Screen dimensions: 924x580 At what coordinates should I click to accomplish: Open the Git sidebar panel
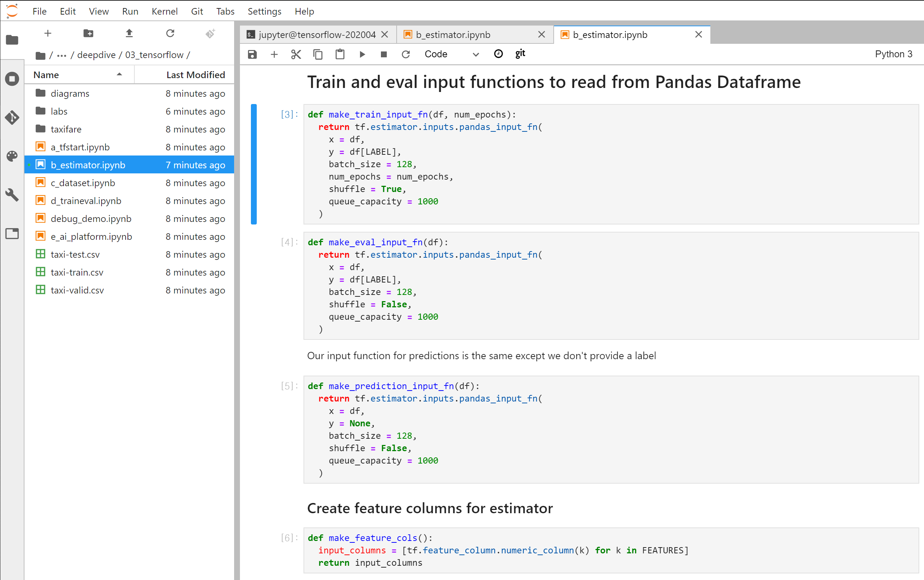(x=12, y=118)
